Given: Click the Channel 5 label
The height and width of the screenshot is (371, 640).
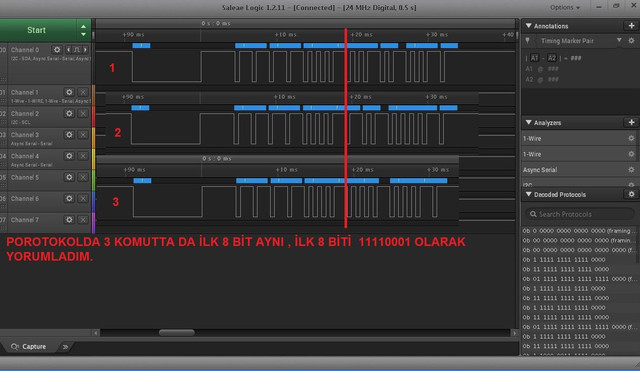Looking at the screenshot, I should pos(25,177).
